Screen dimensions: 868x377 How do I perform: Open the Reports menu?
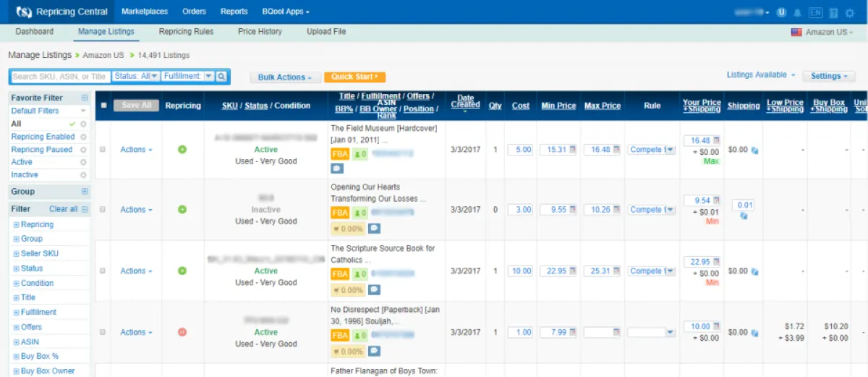(x=234, y=12)
